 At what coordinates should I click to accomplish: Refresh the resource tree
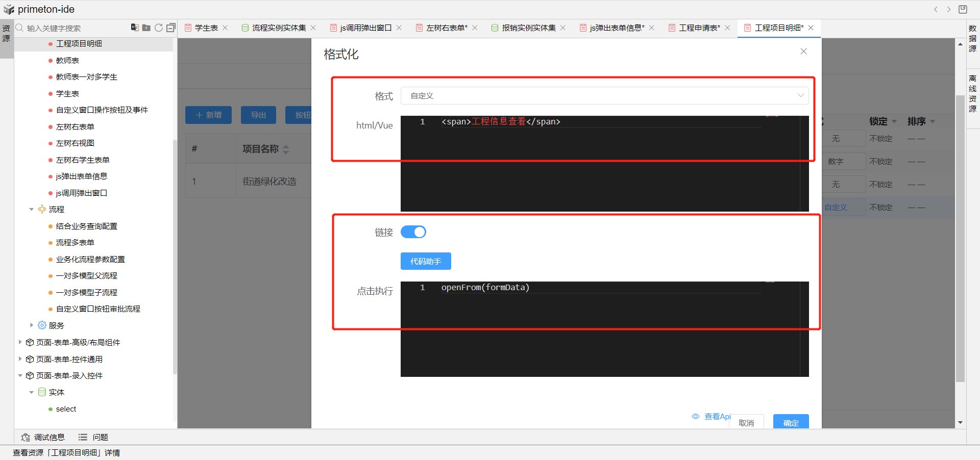[x=159, y=28]
